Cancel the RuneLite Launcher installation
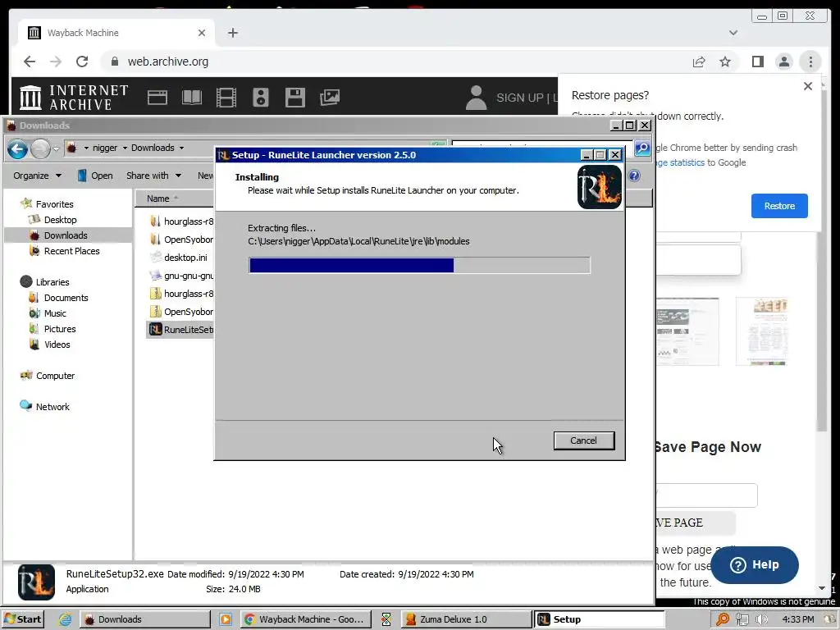Screen dimensions: 840x630 [x=584, y=441]
